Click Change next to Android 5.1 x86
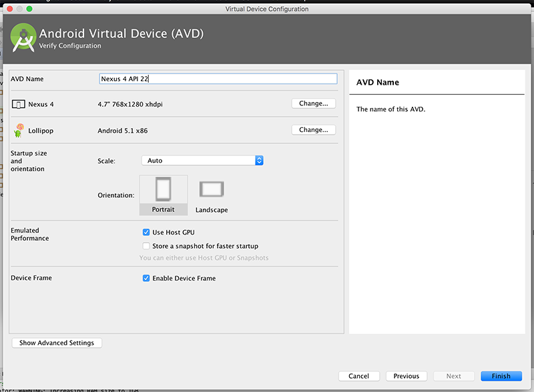The image size is (534, 392). coord(313,129)
